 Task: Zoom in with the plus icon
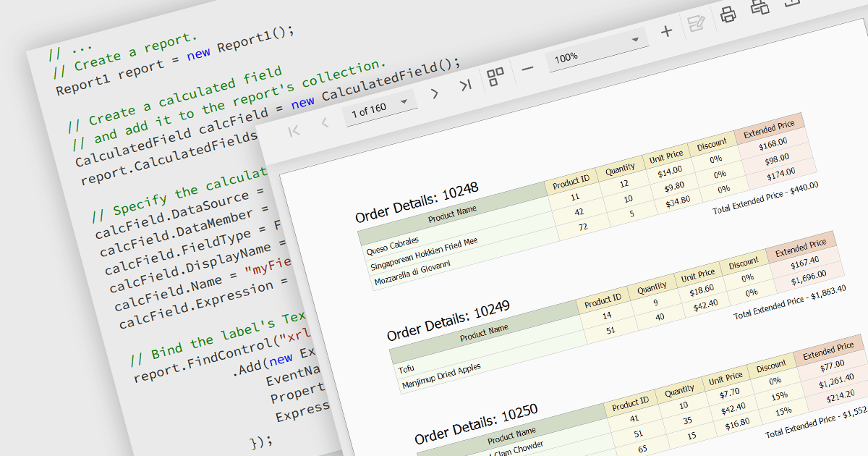pos(667,31)
